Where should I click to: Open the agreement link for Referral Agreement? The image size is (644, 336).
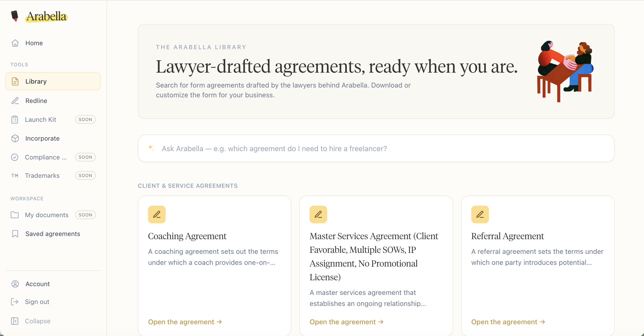coord(508,322)
